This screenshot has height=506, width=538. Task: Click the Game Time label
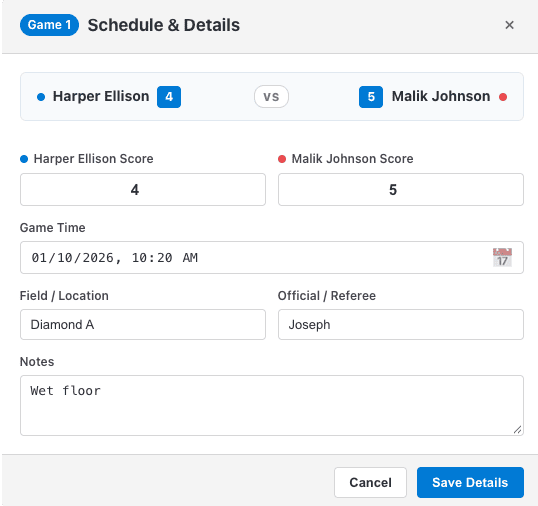click(x=52, y=228)
